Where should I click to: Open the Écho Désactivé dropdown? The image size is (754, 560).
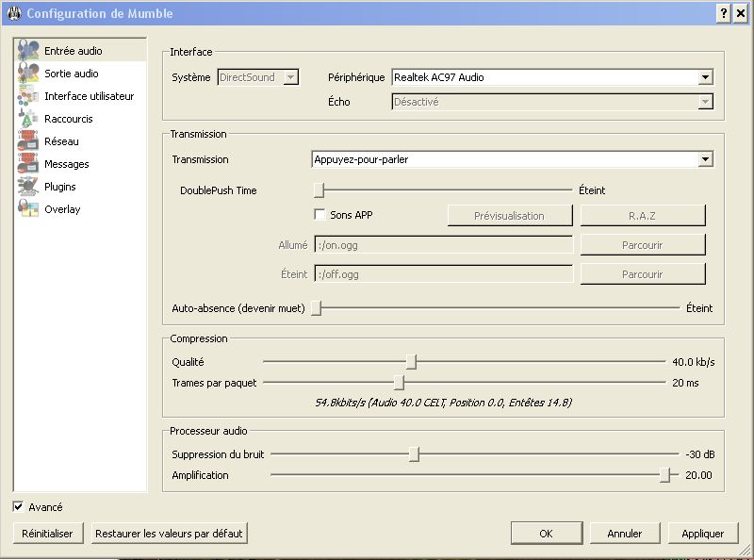coord(552,102)
